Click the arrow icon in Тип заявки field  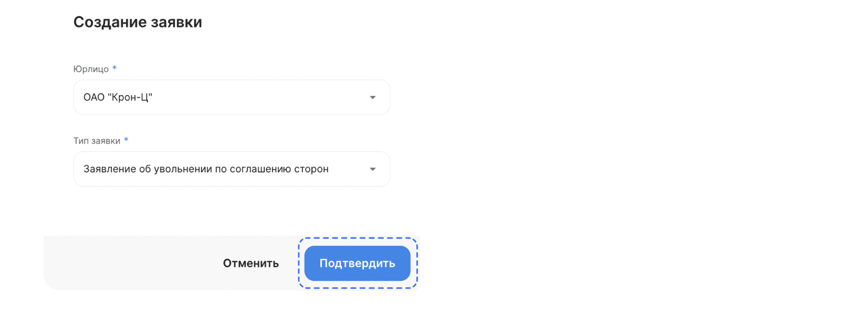(x=372, y=169)
